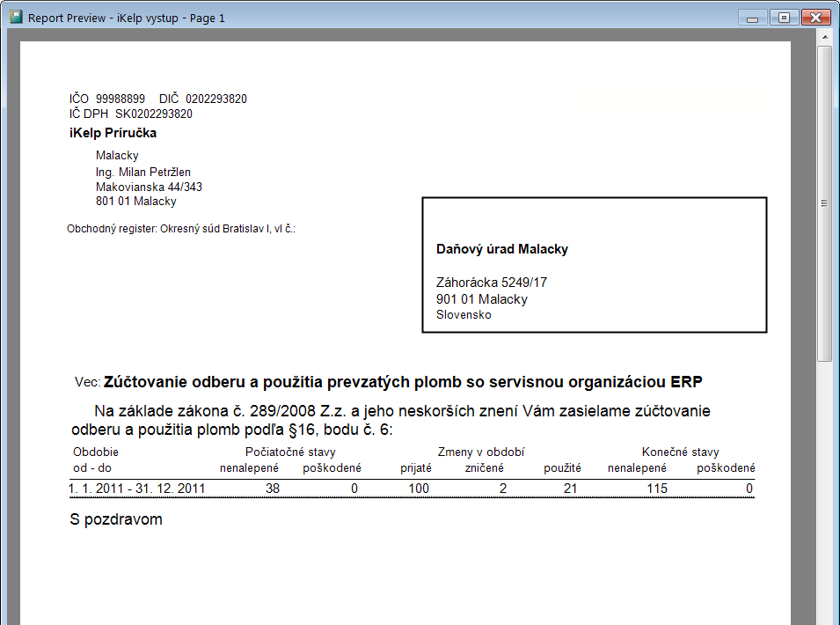840x625 pixels.
Task: Click the Report Preview window icon in title bar
Action: [15, 17]
